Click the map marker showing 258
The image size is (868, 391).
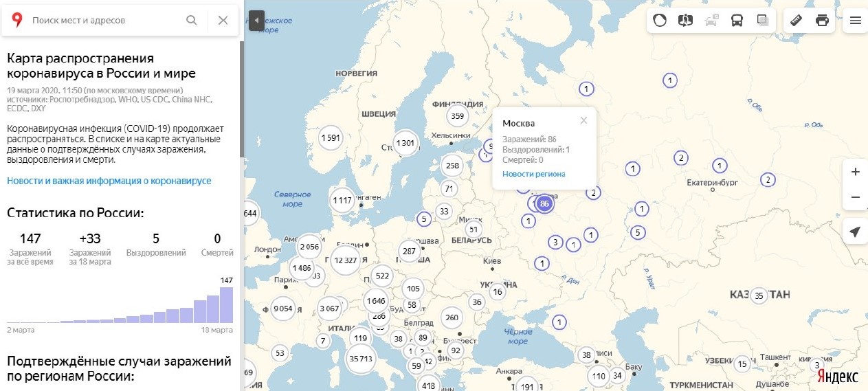tap(452, 166)
